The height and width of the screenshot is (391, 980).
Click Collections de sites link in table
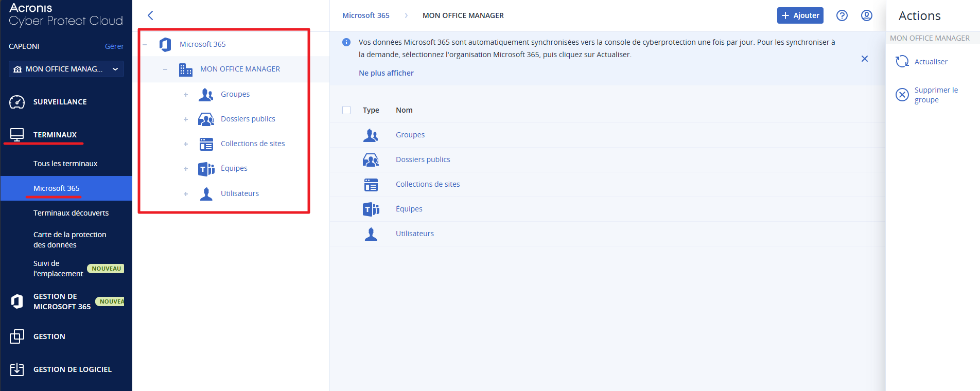click(428, 184)
